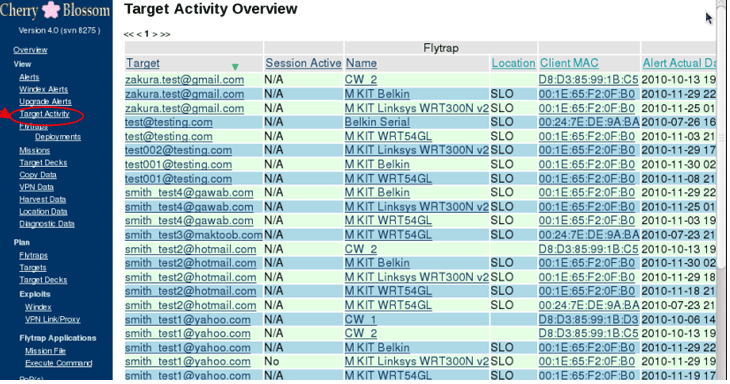This screenshot has width=730, height=384.
Task: Open Copy Data in the sidebar
Action: (x=38, y=175)
